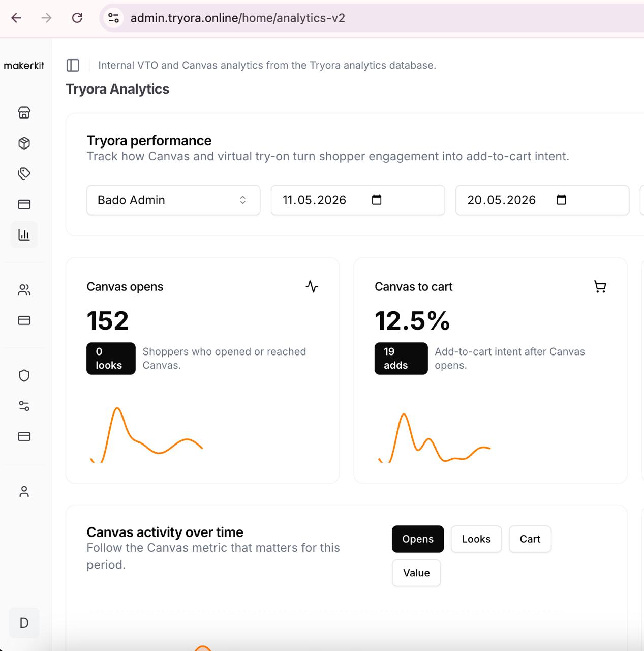This screenshot has width=644, height=651.
Task: Go back with the browser back arrow
Action: [16, 18]
